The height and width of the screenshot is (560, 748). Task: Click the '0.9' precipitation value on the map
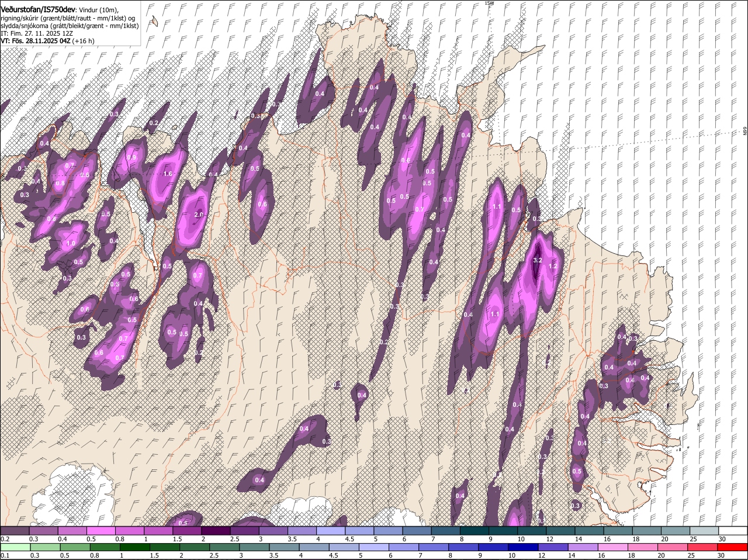click(132, 157)
